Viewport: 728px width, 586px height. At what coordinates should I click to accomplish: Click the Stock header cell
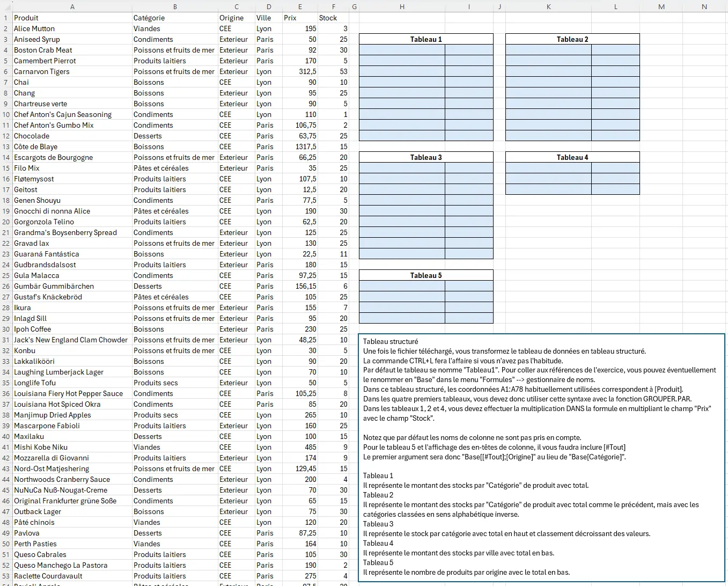pos(333,18)
